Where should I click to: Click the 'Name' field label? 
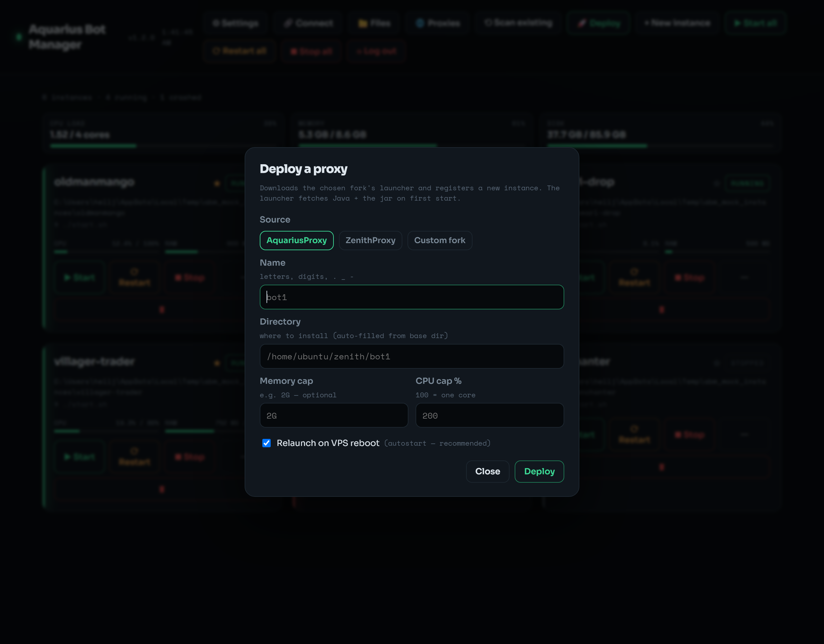272,263
